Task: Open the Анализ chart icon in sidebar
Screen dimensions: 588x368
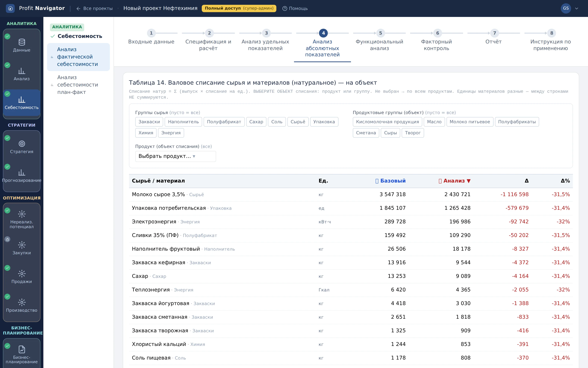Action: tap(22, 71)
